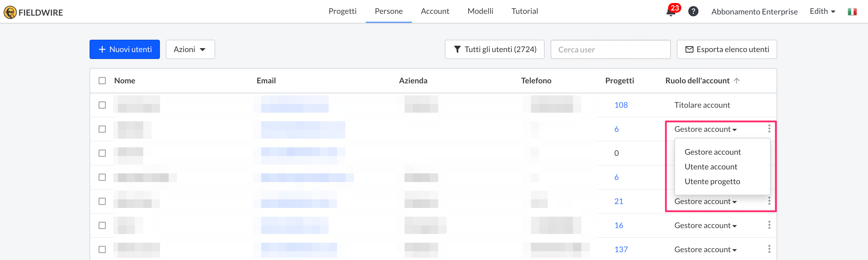Choose Gestore account in role menu
This screenshot has width=868, height=260.
pos(712,152)
